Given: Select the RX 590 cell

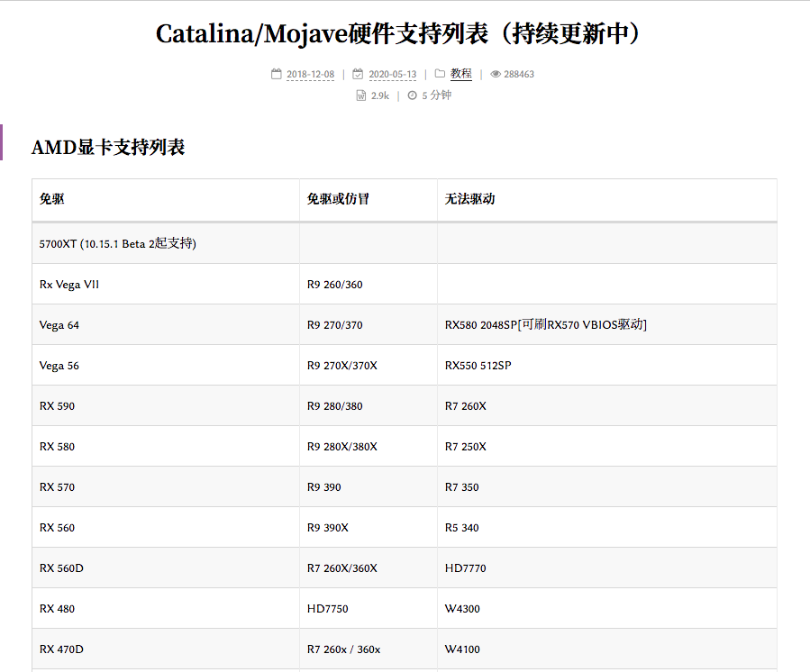Looking at the screenshot, I should point(166,406).
